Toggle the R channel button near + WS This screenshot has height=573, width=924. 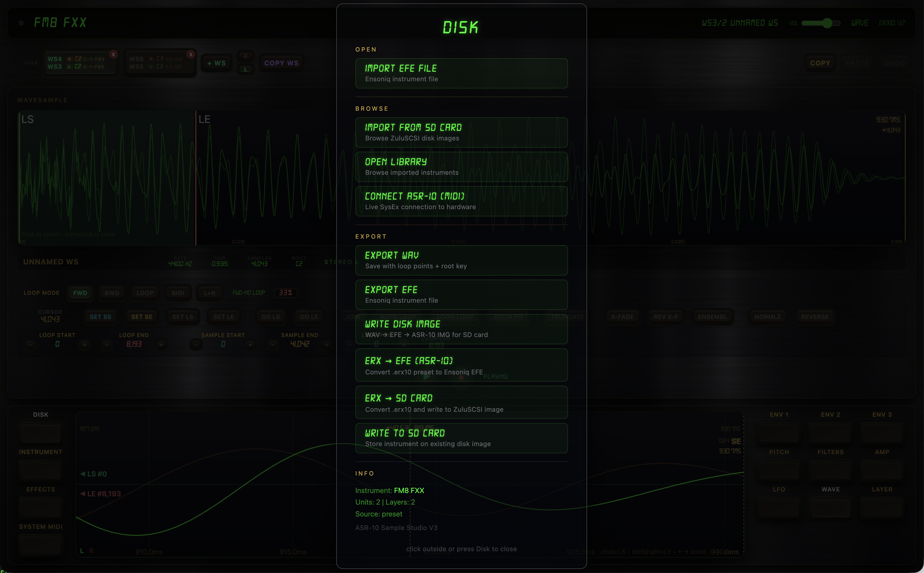(245, 57)
